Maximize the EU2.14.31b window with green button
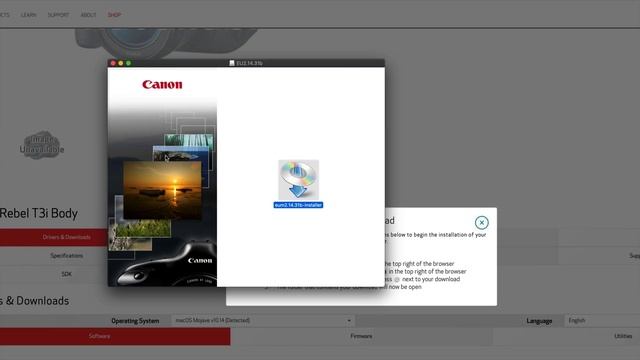Image resolution: width=640 pixels, height=360 pixels. (x=129, y=63)
